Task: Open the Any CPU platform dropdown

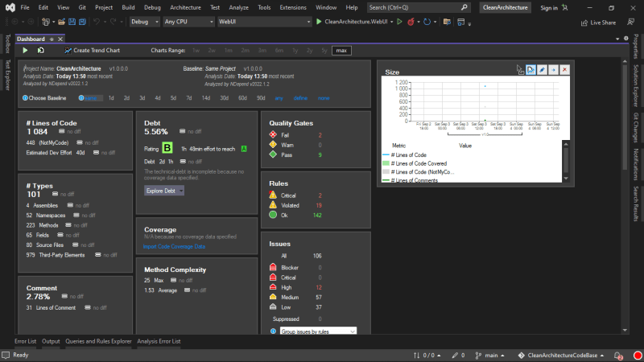Action: coord(188,22)
